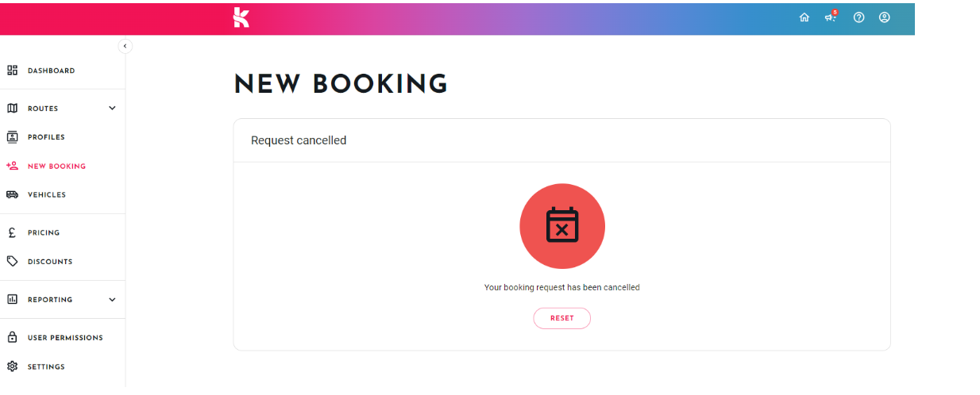Click the Request cancelled card header

coord(561,140)
